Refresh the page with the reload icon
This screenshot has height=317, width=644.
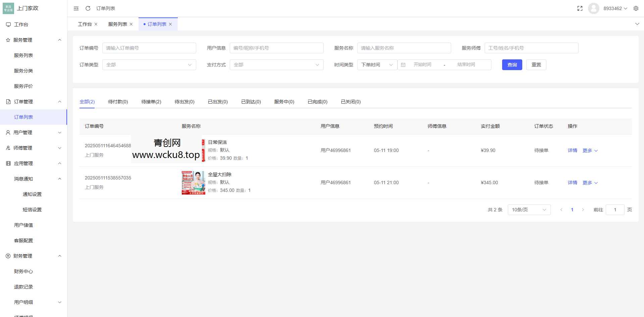88,8
